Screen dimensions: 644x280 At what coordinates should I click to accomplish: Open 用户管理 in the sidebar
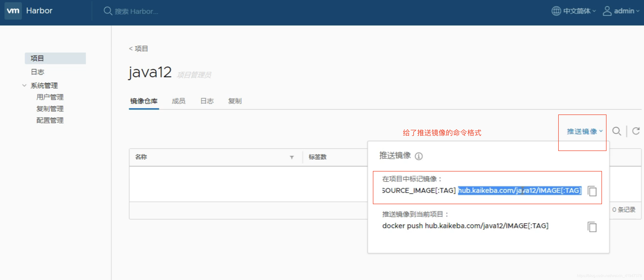coord(50,97)
